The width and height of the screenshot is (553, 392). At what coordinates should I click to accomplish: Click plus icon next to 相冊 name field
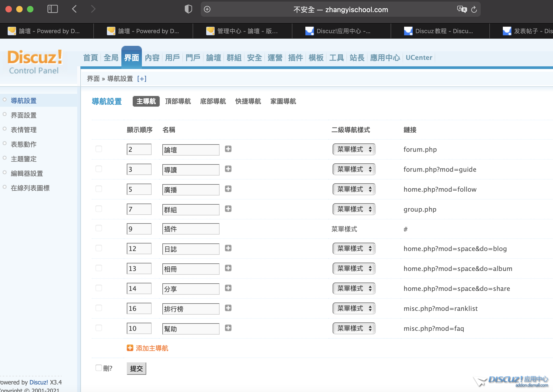click(228, 268)
